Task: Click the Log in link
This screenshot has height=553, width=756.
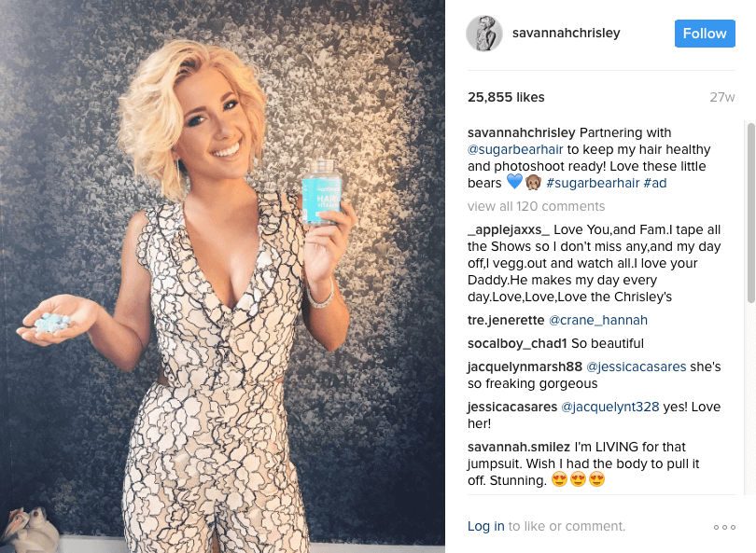Action: [x=486, y=526]
